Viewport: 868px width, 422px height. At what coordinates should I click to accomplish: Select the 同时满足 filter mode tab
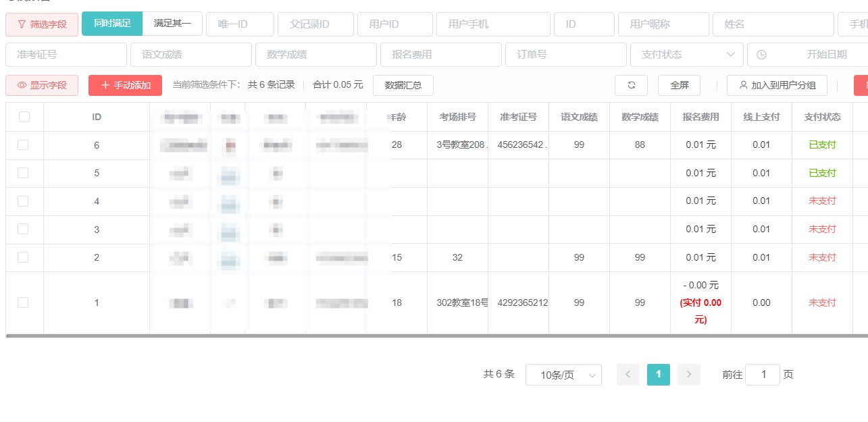(x=111, y=24)
